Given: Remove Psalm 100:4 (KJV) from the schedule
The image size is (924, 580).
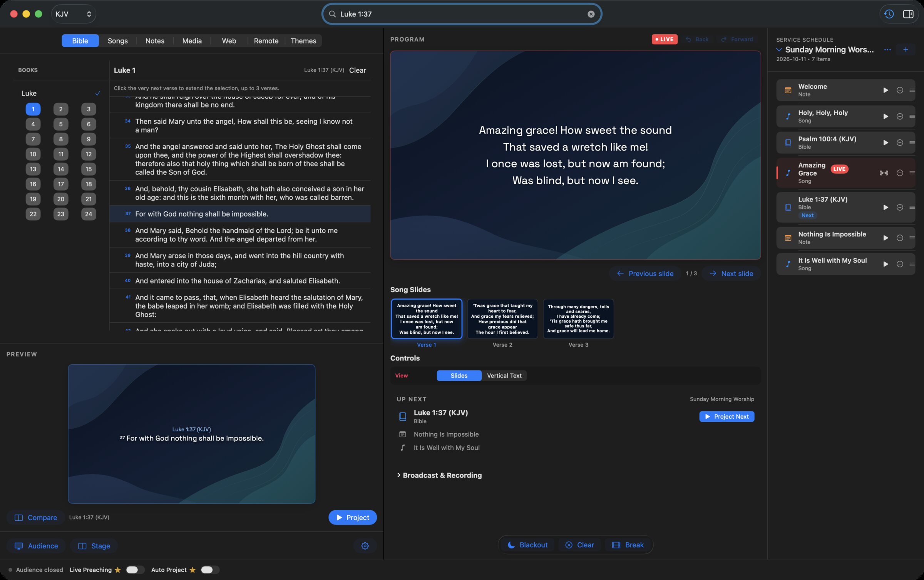Looking at the screenshot, I should click(x=900, y=142).
